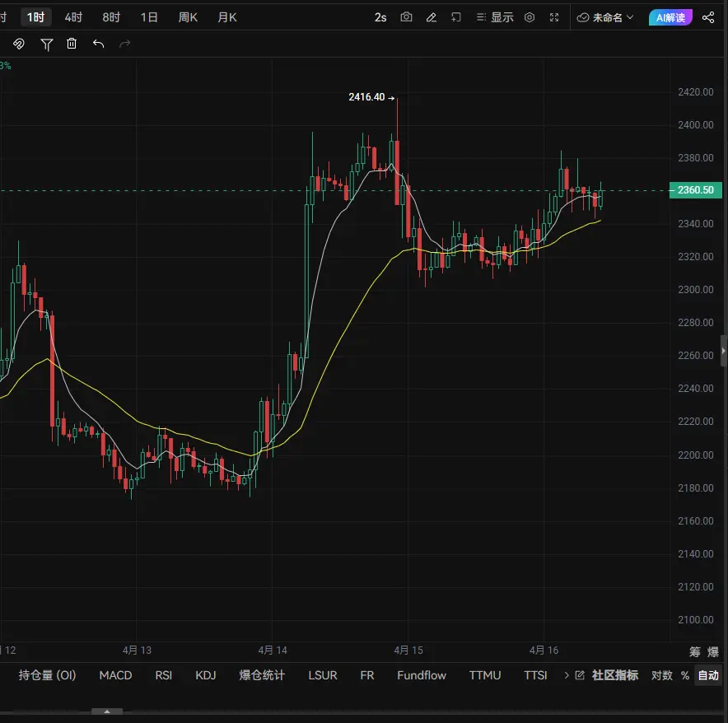Share the chart via share icon
Screen dimensions: 728x723
coord(708,17)
